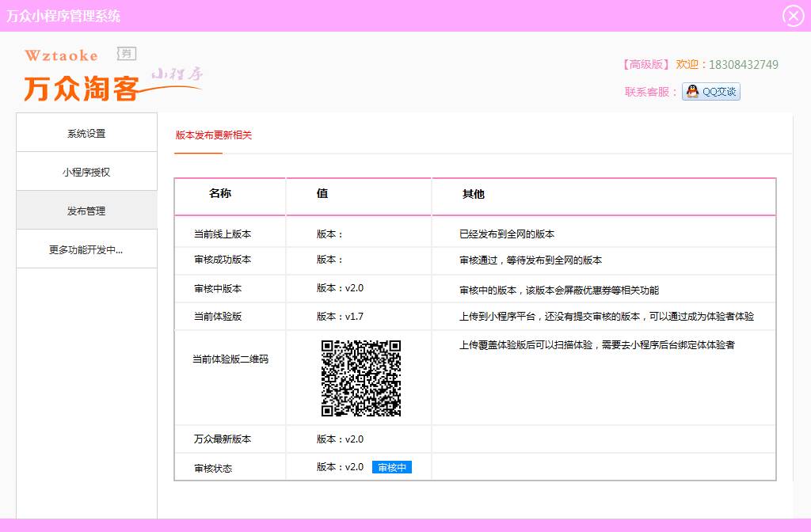Image resolution: width=811 pixels, height=532 pixels.
Task: Click the 其他 column header
Action: [474, 194]
